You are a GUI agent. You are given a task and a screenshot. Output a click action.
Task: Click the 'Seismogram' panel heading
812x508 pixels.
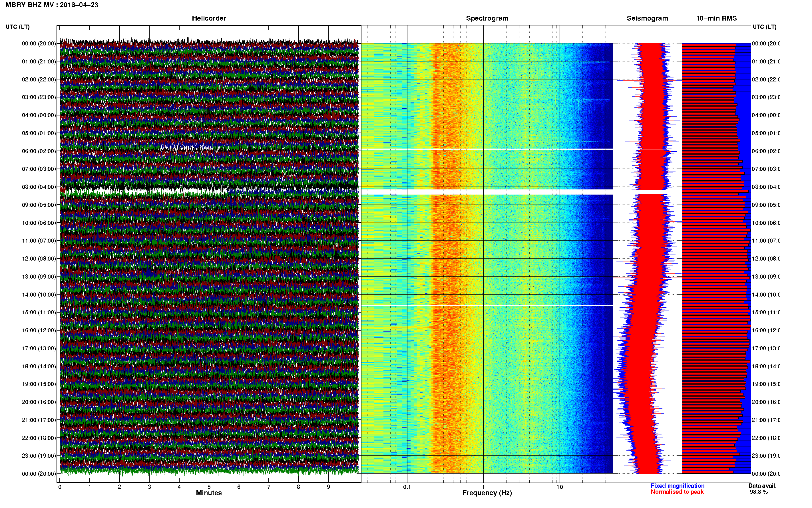click(x=647, y=18)
